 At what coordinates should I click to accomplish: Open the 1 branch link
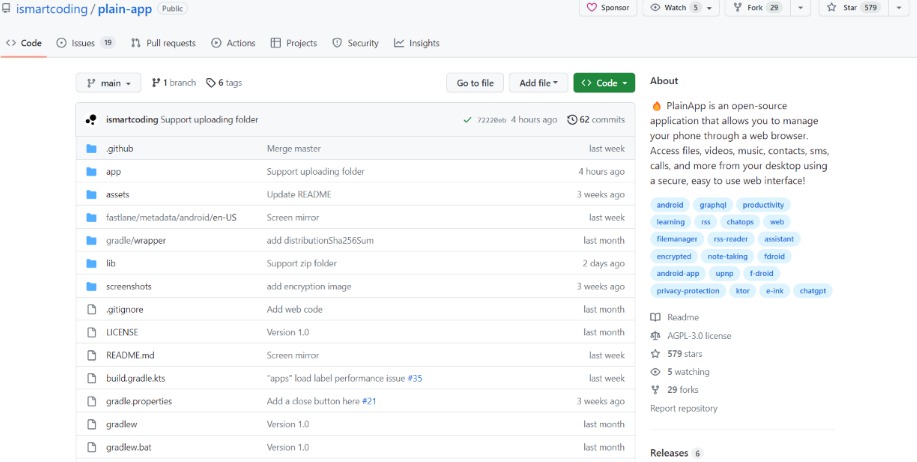click(x=174, y=83)
